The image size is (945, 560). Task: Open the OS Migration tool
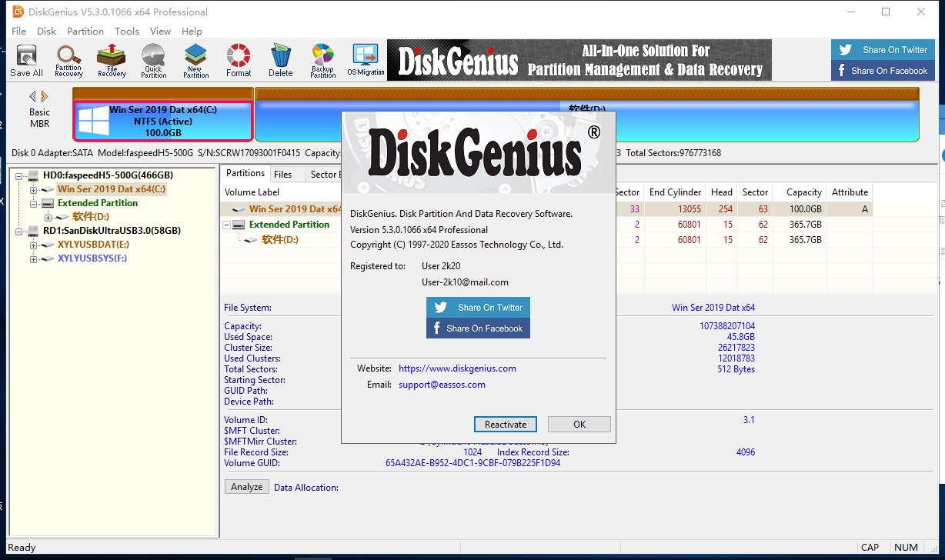[x=366, y=61]
